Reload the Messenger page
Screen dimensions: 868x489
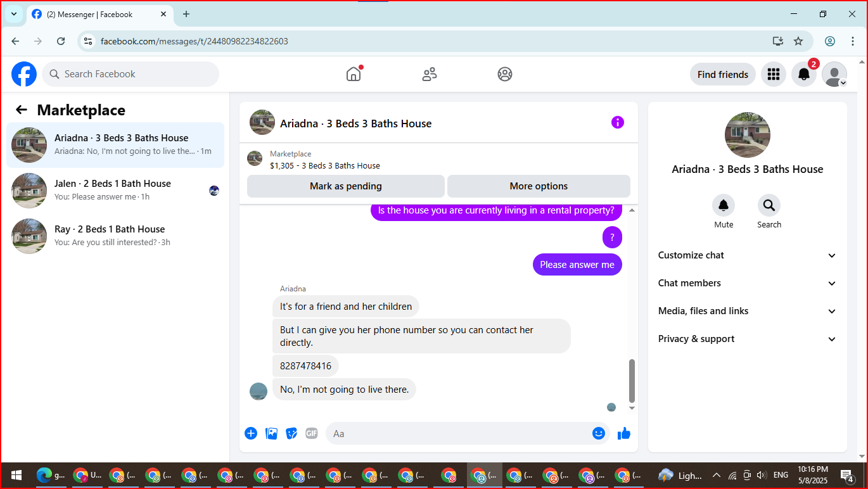pyautogui.click(x=61, y=41)
